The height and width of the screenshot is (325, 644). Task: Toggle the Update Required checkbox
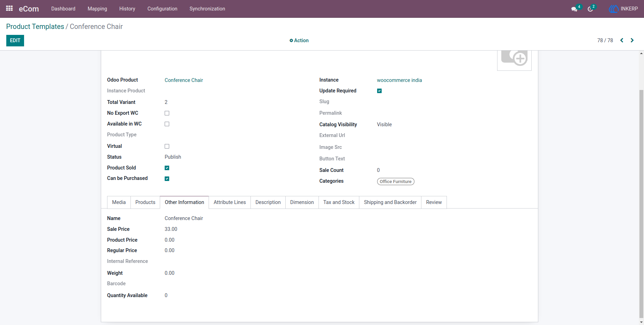pos(380,91)
